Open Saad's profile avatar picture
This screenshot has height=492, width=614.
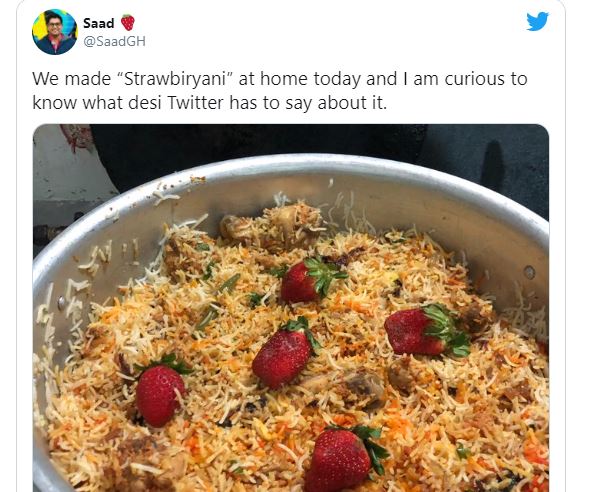(55, 32)
